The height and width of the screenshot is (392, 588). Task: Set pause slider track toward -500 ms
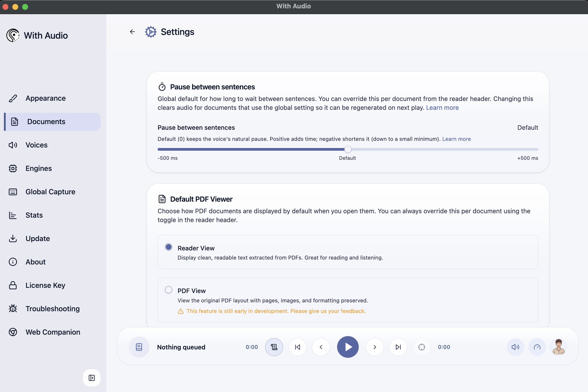click(251, 149)
